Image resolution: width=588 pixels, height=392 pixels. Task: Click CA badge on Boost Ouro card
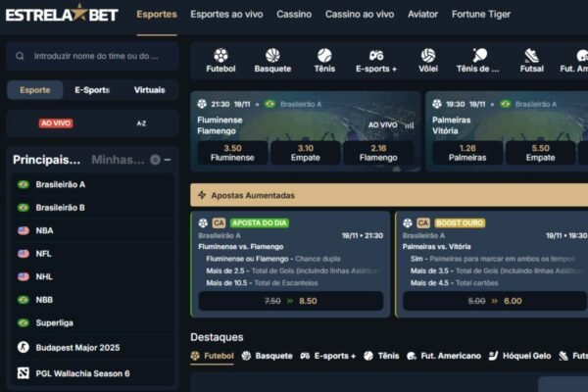pyautogui.click(x=423, y=223)
